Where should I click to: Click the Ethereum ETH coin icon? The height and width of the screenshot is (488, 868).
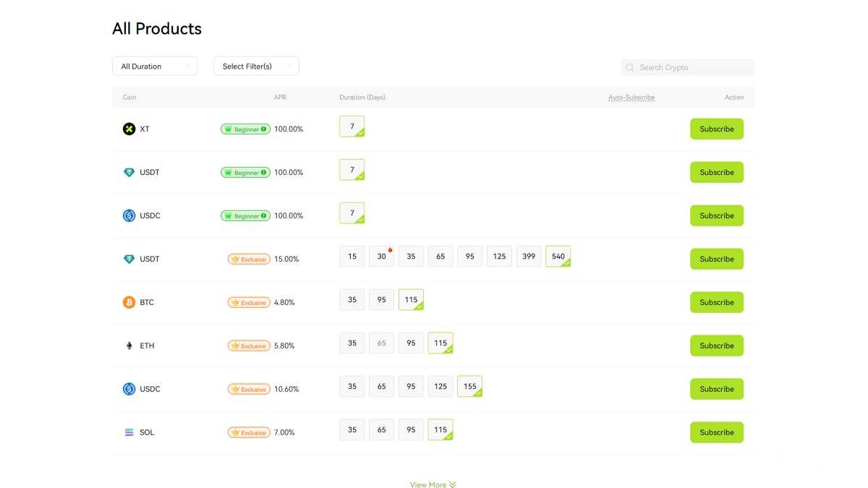(x=129, y=346)
